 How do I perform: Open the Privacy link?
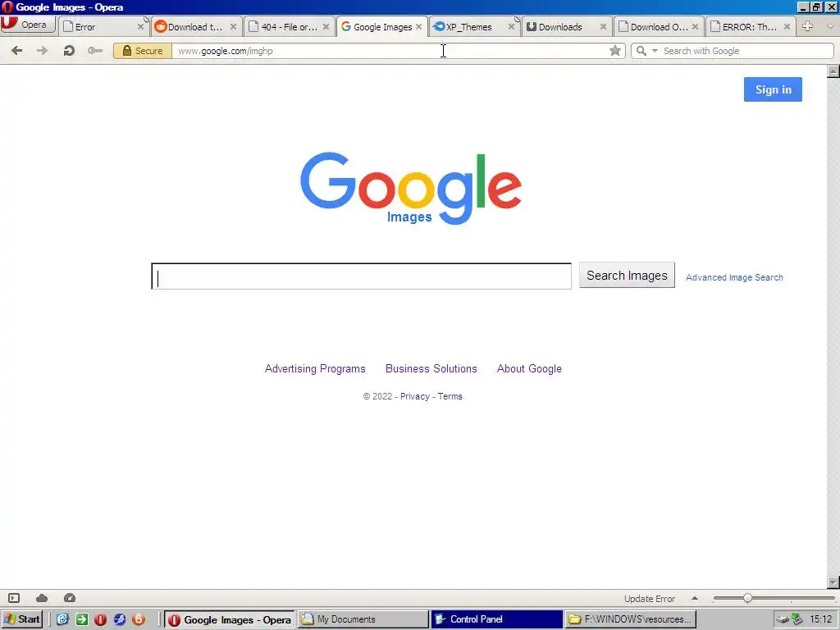click(x=414, y=396)
